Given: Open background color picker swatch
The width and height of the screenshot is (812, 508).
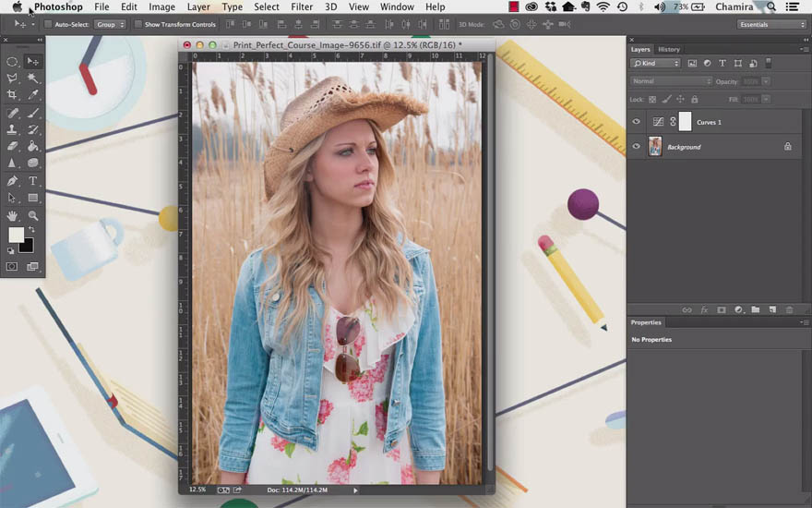Looking at the screenshot, I should (x=28, y=248).
